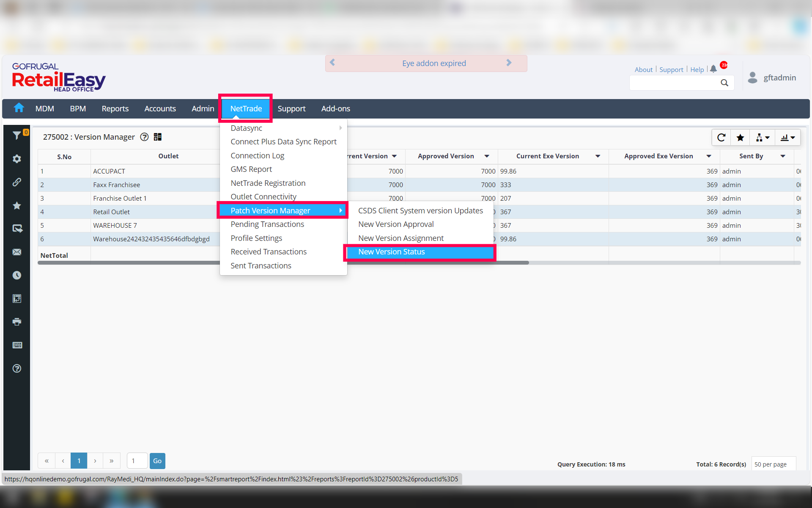Open the Reports menu

point(115,109)
